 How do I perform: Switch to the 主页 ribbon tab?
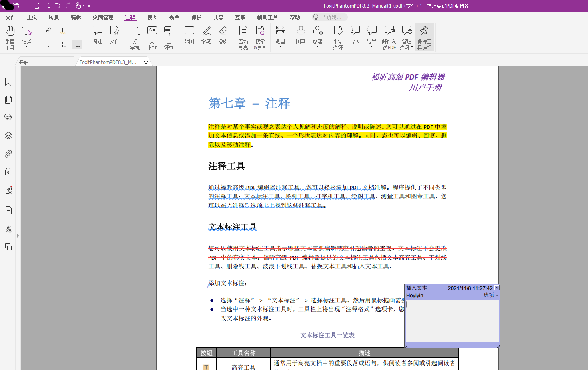point(32,17)
